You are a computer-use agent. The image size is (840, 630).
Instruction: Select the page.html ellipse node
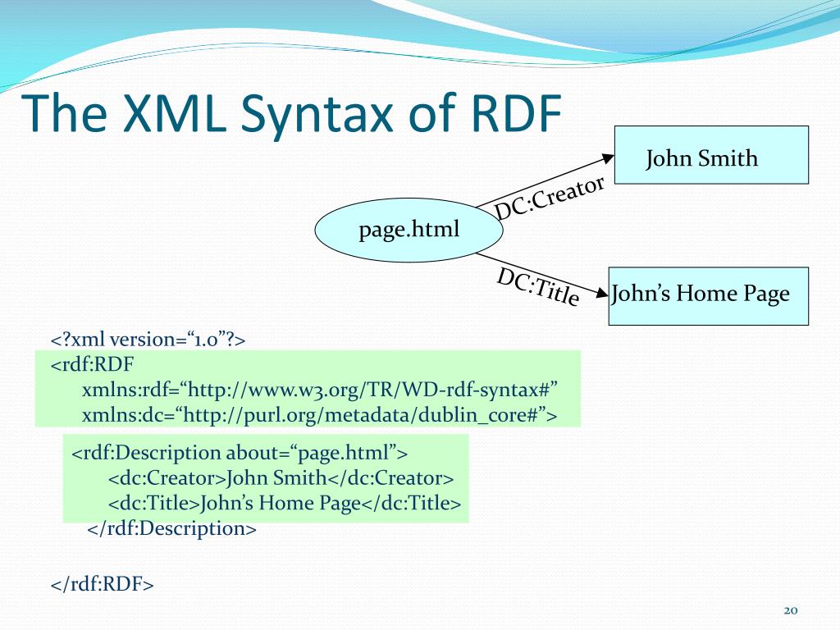pyautogui.click(x=409, y=230)
